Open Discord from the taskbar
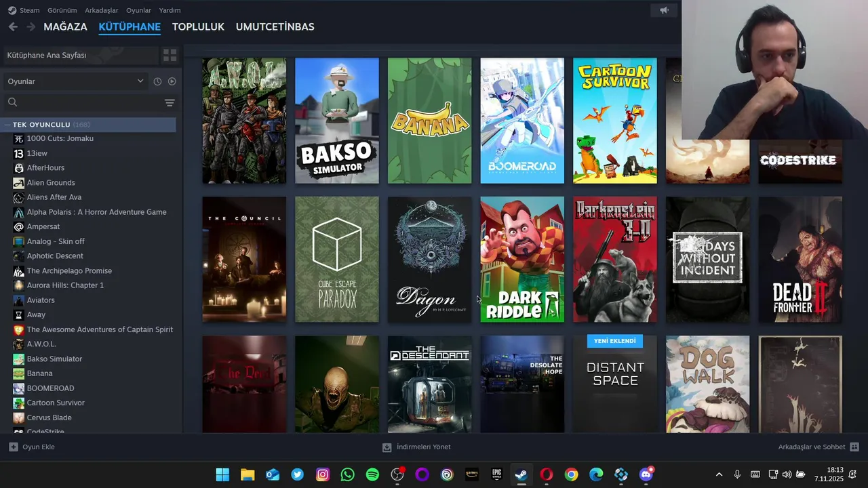Image resolution: width=868 pixels, height=488 pixels. [x=646, y=474]
